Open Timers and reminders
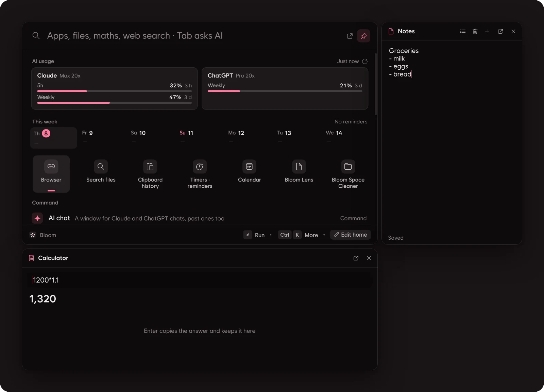This screenshot has height=392, width=544. (200, 174)
